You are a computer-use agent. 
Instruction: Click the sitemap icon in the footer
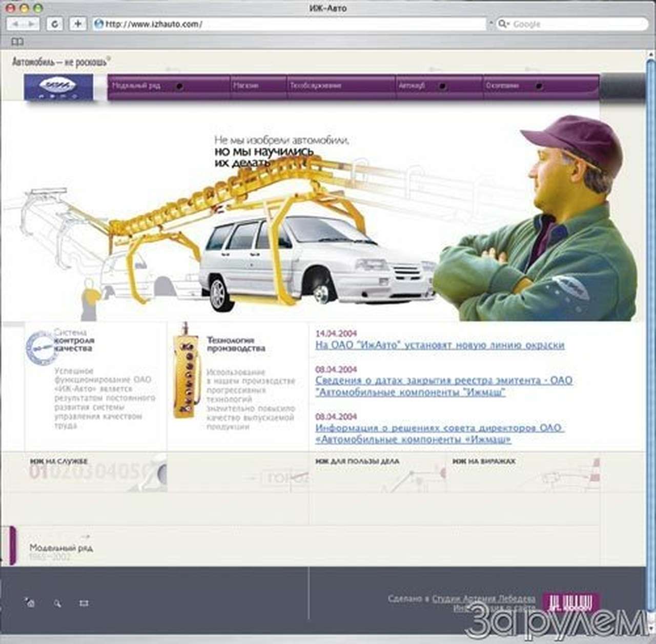coord(84,604)
